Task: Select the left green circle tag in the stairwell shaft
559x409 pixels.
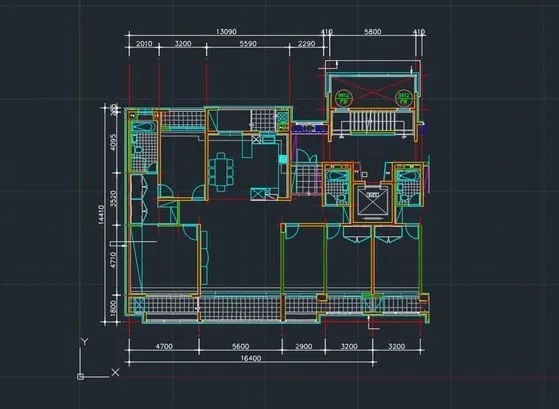Action: [344, 97]
